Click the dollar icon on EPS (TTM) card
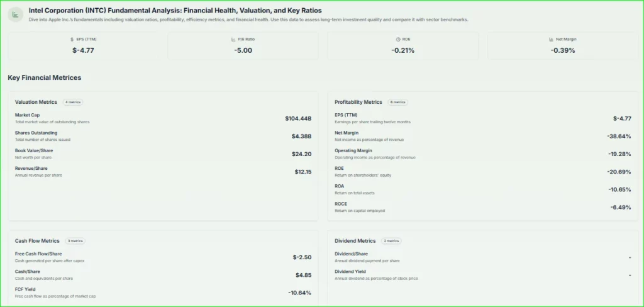Screen dimensions: 644x307 [72, 39]
